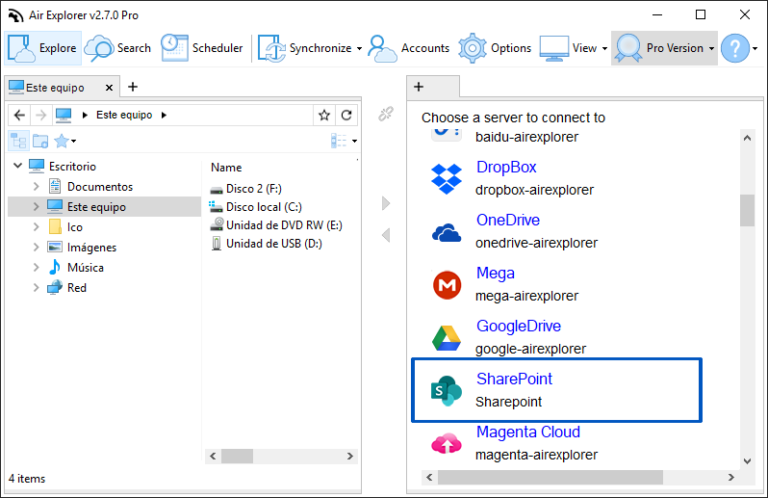Toggle the link panes chain icon
768x498 pixels.
(x=385, y=115)
